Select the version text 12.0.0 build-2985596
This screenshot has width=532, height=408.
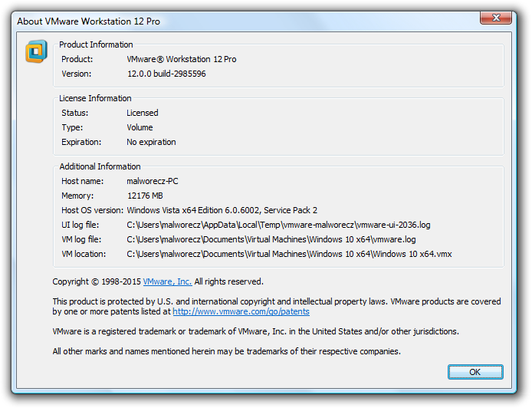pos(166,74)
